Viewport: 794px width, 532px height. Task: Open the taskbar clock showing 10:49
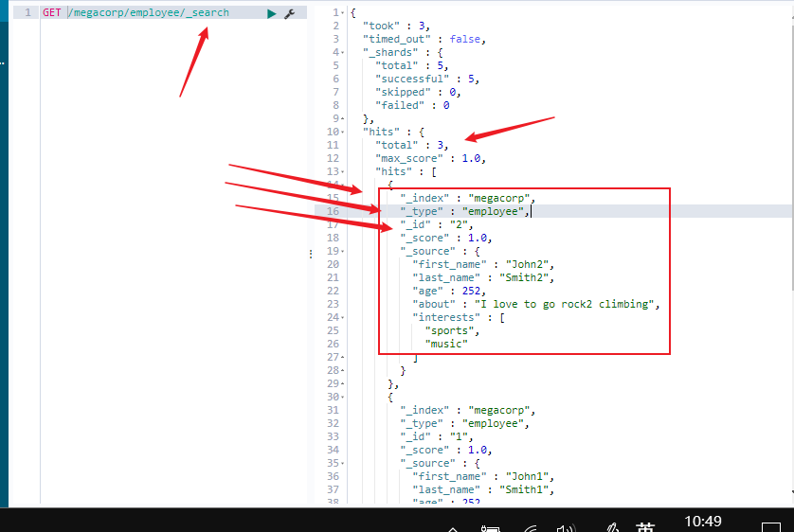[x=703, y=522]
